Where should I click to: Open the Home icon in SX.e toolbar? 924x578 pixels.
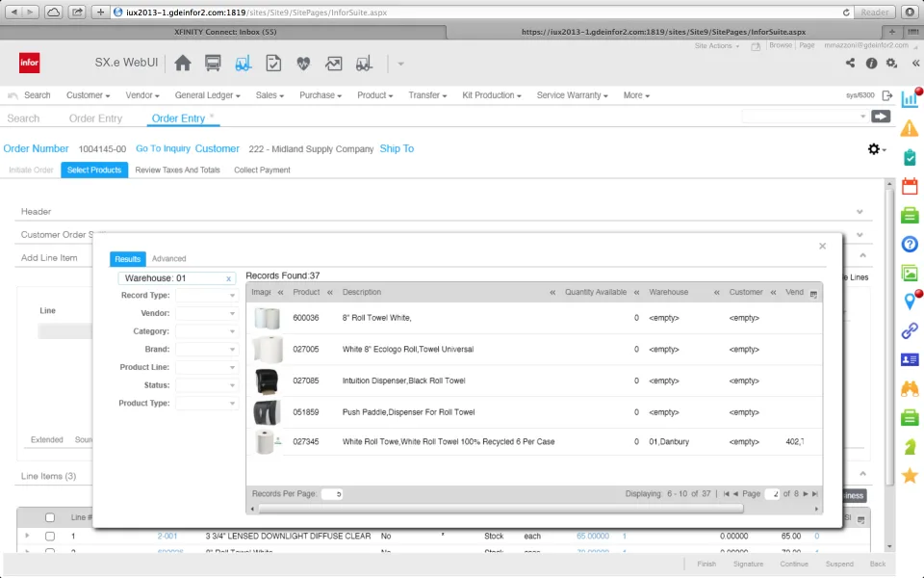183,64
